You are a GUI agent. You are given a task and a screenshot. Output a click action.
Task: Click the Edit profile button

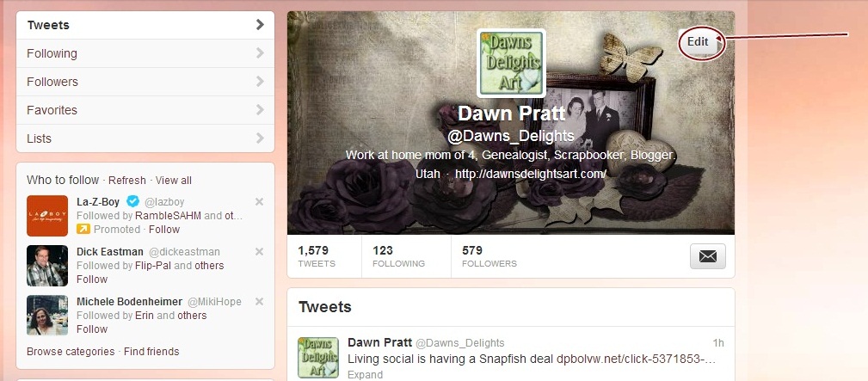(x=698, y=42)
